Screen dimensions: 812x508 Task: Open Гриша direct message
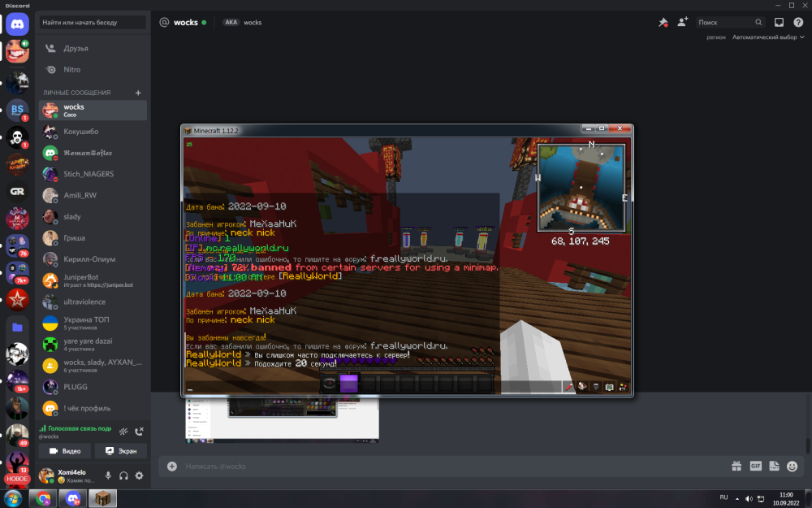coord(93,237)
